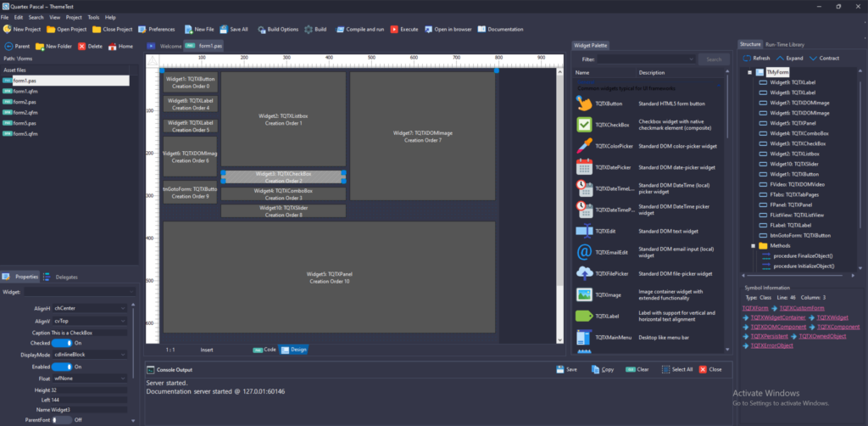Follow the TQTXPersistent link
Viewport: 868px width, 426px height.
click(768, 336)
